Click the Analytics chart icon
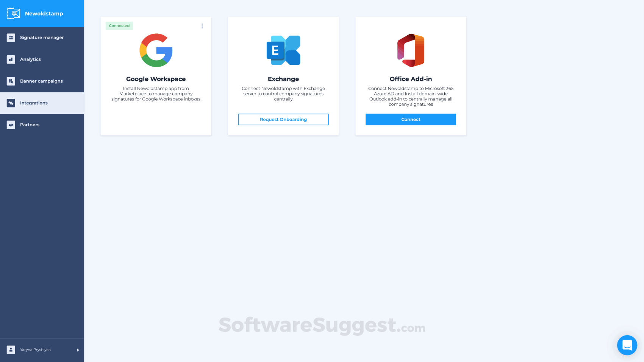The image size is (644, 362). (x=11, y=59)
